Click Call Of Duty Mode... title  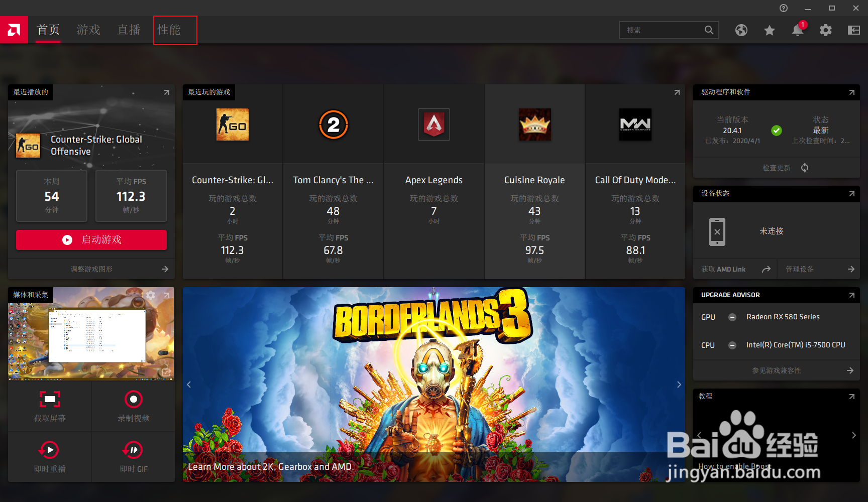tap(635, 180)
